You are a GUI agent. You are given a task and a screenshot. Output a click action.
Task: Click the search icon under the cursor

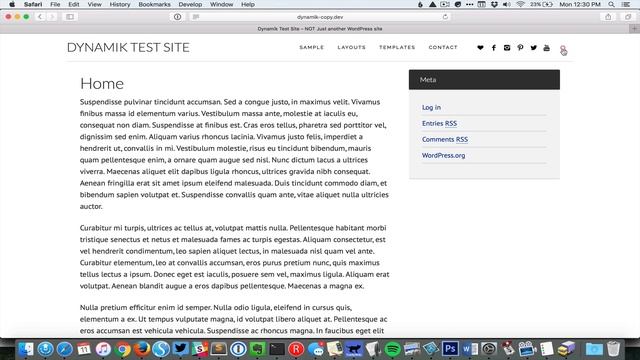pyautogui.click(x=563, y=49)
